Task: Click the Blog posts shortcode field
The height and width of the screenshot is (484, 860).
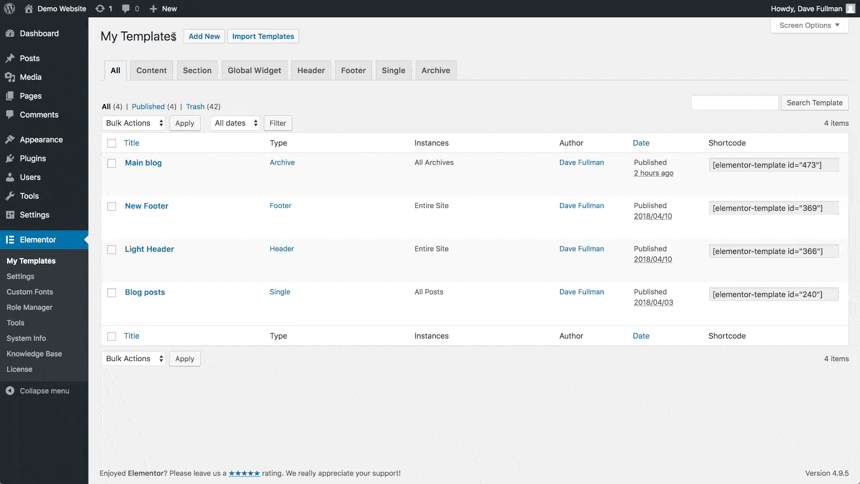Action: coord(773,294)
